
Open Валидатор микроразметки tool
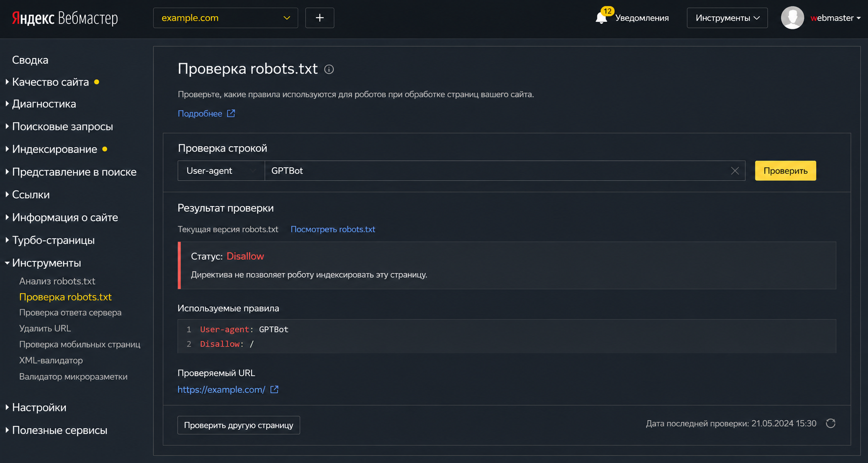(73, 377)
